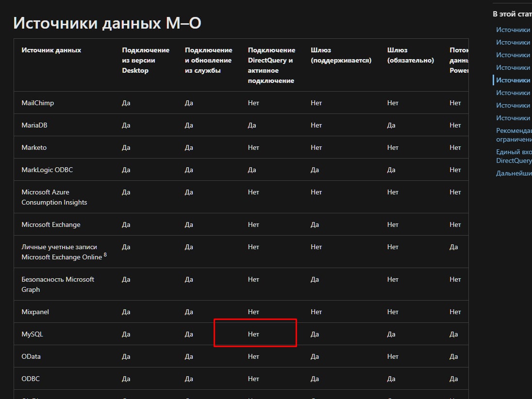This screenshot has height=399, width=532.
Task: Click Mixpanel's Desktop connection 'Да' cell
Action: click(x=126, y=312)
